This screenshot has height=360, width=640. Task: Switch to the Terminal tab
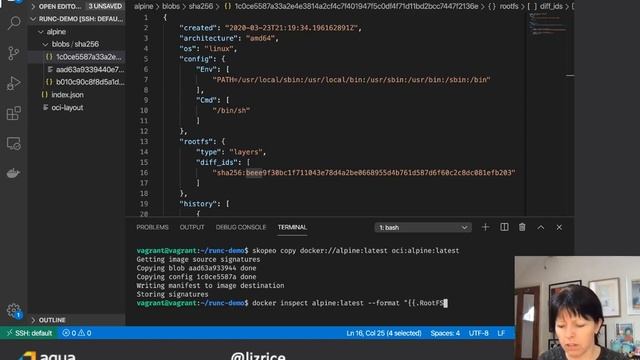click(x=292, y=227)
